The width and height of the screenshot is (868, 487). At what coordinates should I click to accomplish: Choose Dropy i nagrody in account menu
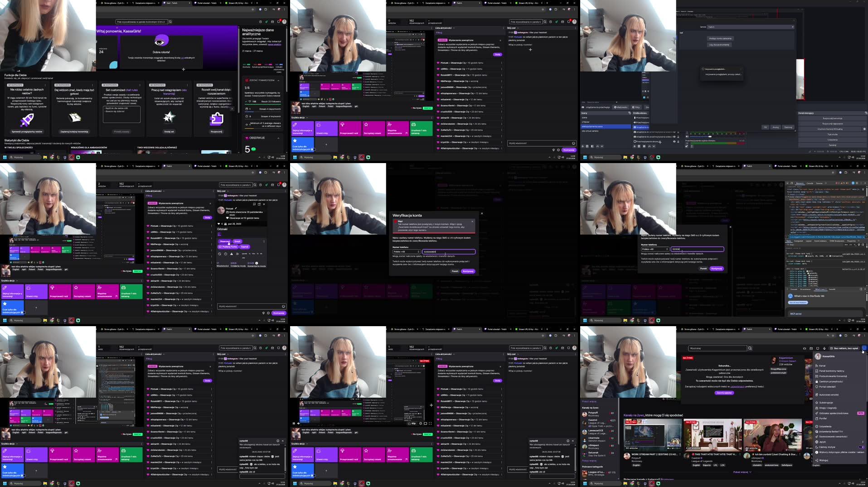tap(840, 408)
